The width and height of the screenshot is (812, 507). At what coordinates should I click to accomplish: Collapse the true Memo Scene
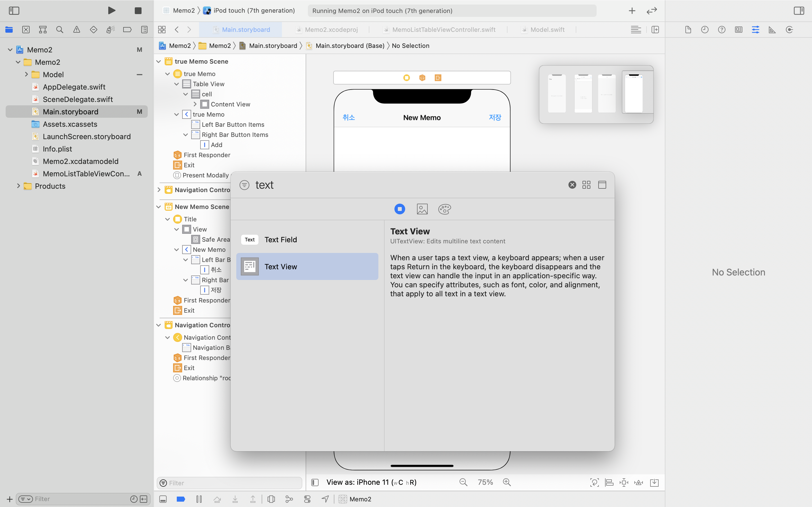point(159,61)
